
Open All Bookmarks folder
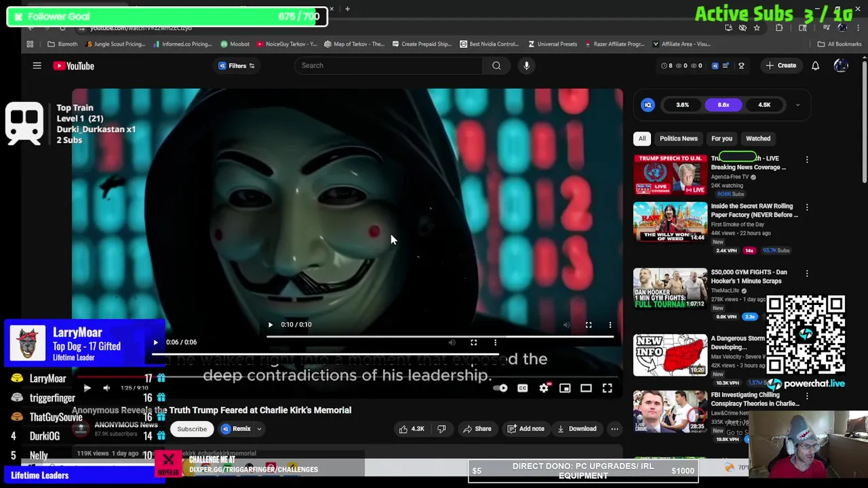click(x=839, y=44)
